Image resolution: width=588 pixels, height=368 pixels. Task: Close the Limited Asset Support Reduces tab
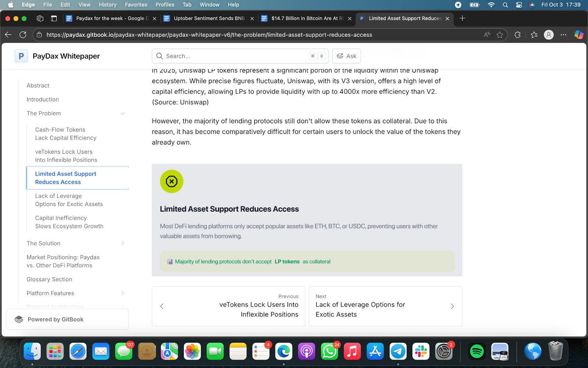click(x=447, y=18)
